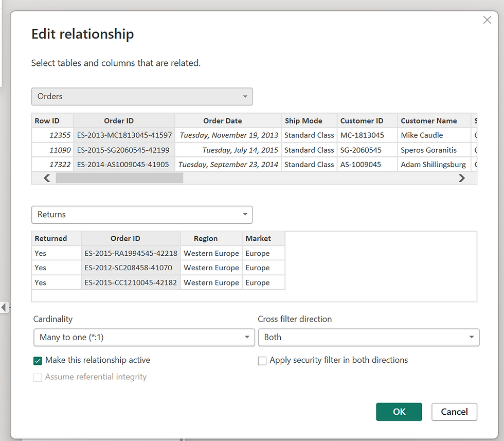
Task: Confirm with the OK button
Action: 399,412
